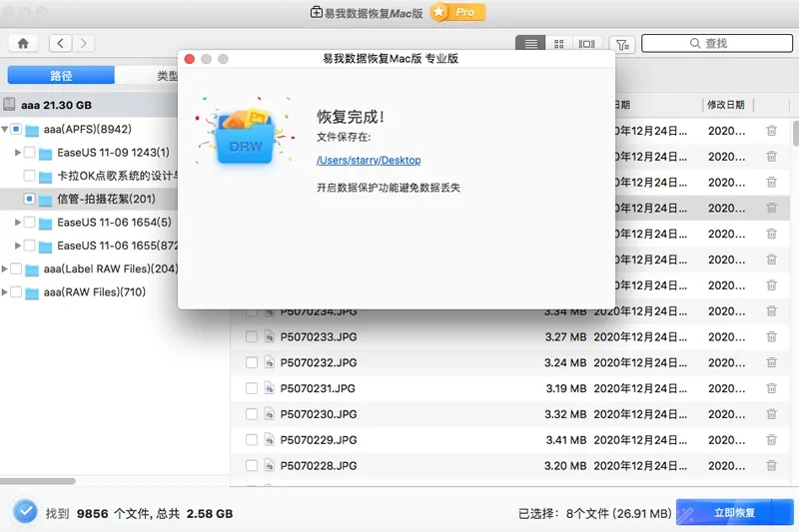Toggle checkbox for 信管-拍摄花絮(201)
This screenshot has width=799, height=532.
pyautogui.click(x=30, y=199)
